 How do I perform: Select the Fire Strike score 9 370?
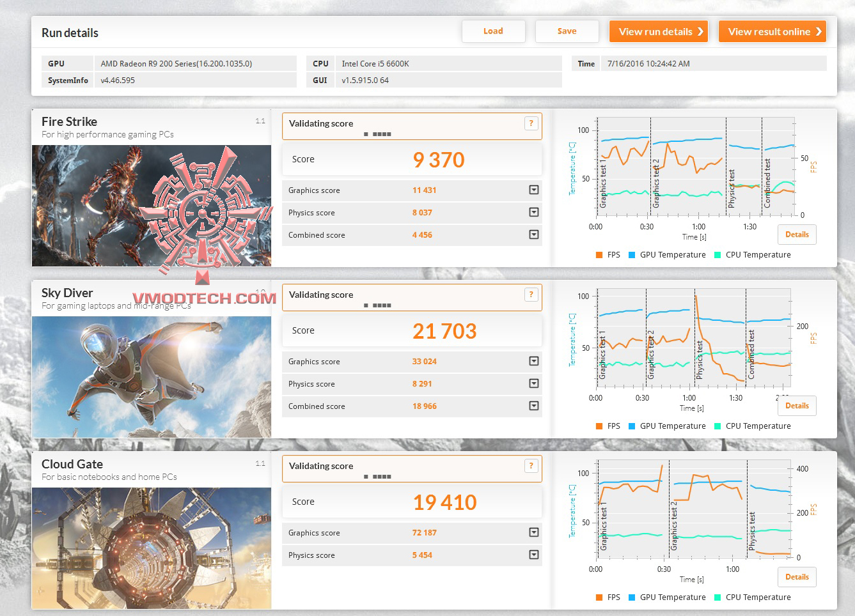[x=439, y=160]
